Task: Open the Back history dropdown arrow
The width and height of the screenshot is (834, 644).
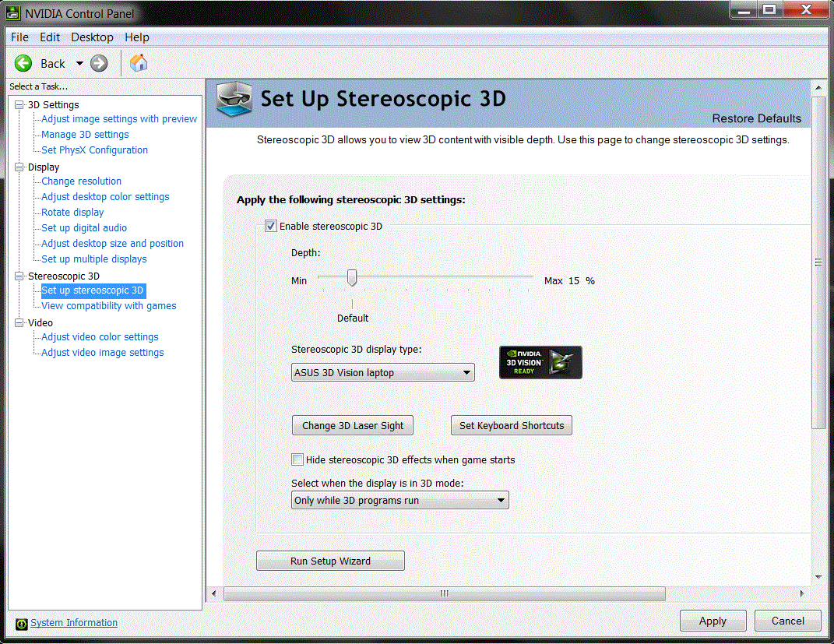Action: (79, 63)
